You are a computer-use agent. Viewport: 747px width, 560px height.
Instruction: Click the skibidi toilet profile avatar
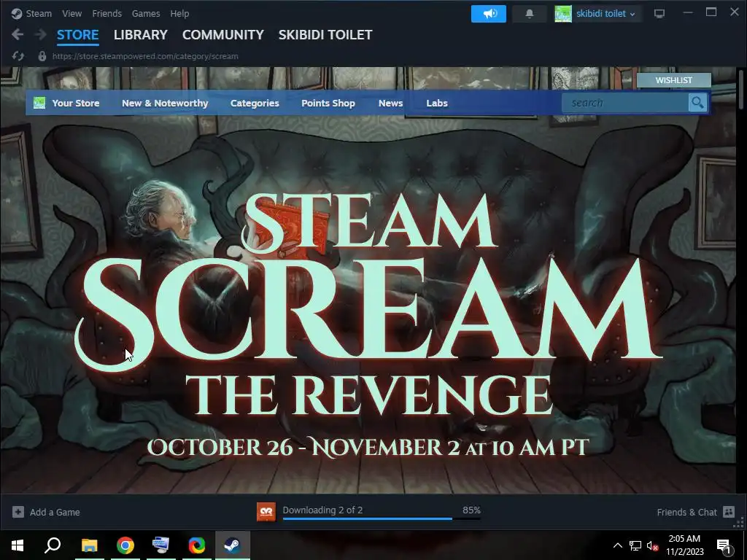pyautogui.click(x=562, y=14)
